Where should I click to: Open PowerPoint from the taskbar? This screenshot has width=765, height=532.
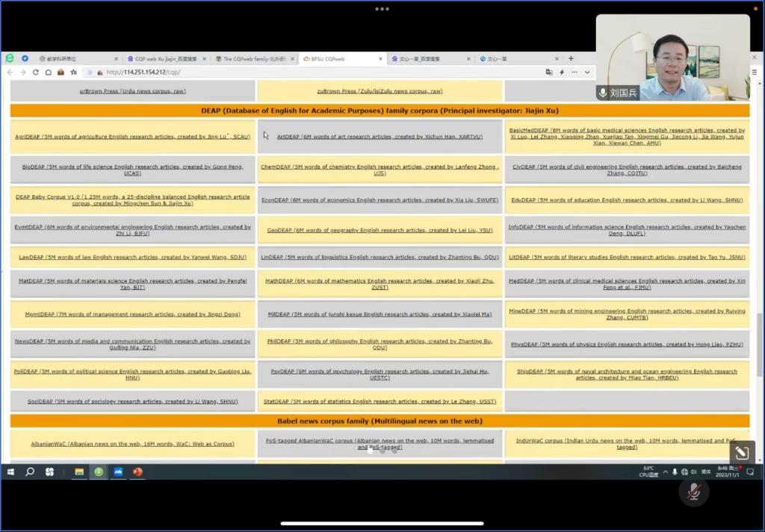click(137, 472)
